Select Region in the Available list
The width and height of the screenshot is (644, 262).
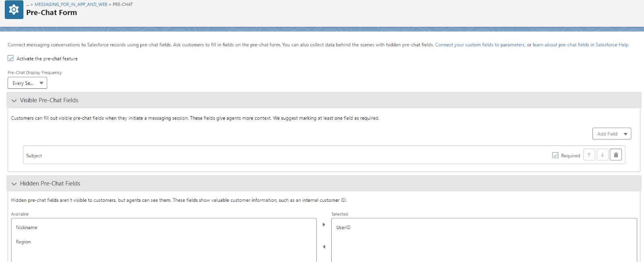pyautogui.click(x=23, y=242)
